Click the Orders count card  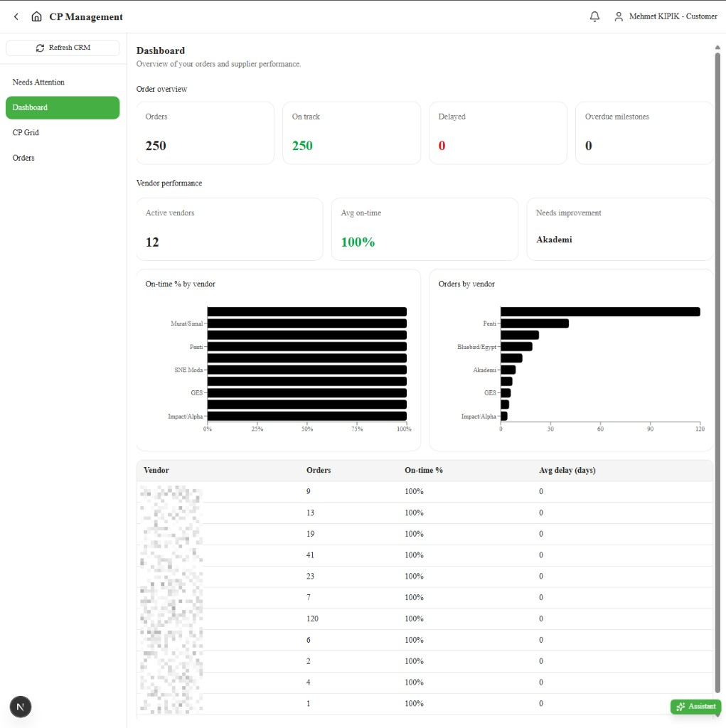tap(205, 133)
